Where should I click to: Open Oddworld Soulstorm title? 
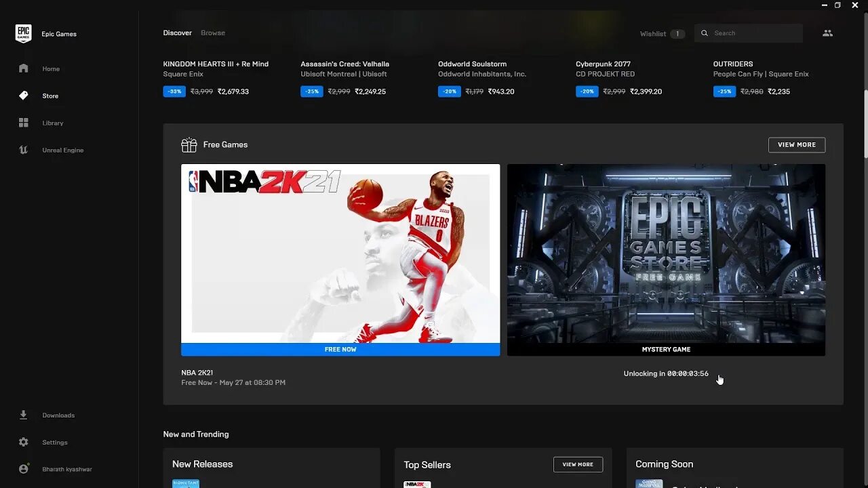click(472, 64)
